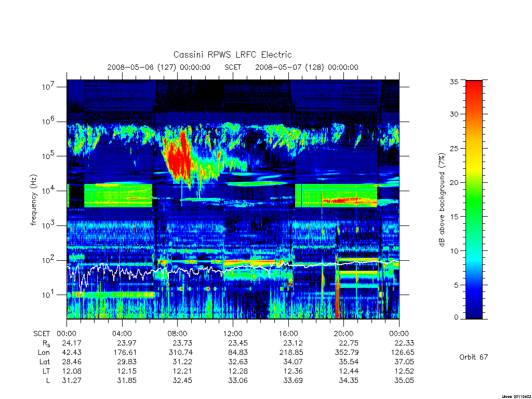Screen dimensions: 532x399
Task: Click the SCET time tick 20:00
Action: pyautogui.click(x=344, y=334)
